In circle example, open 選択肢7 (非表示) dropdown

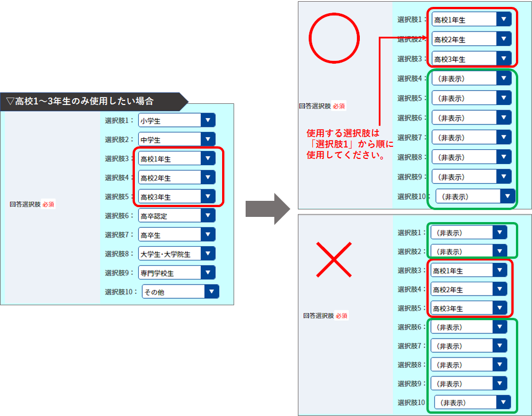coord(472,137)
